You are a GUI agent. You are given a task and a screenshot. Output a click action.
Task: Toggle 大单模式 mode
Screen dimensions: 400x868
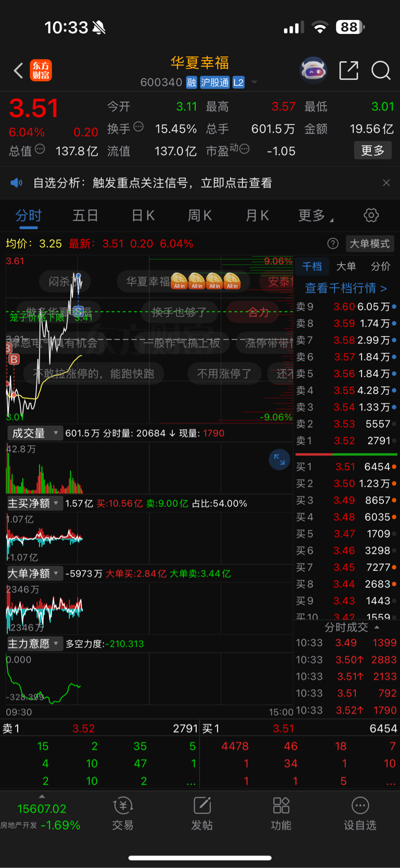[x=369, y=243]
